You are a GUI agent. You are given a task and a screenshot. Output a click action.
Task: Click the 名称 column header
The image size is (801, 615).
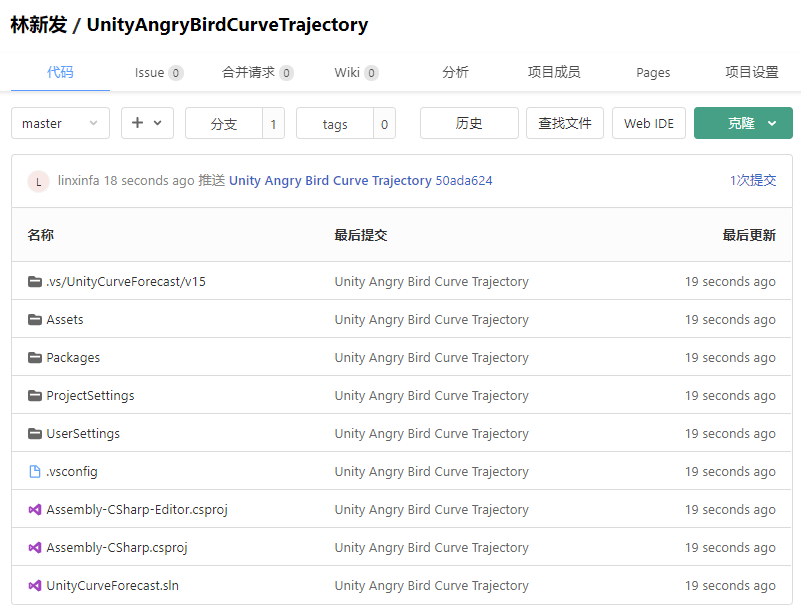pyautogui.click(x=41, y=235)
